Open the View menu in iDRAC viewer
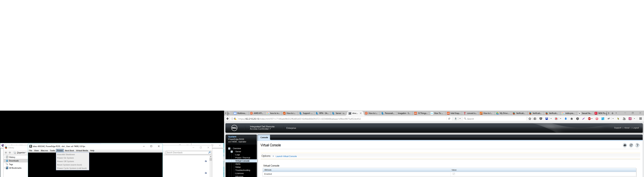644x177 pixels. pyautogui.click(x=36, y=151)
